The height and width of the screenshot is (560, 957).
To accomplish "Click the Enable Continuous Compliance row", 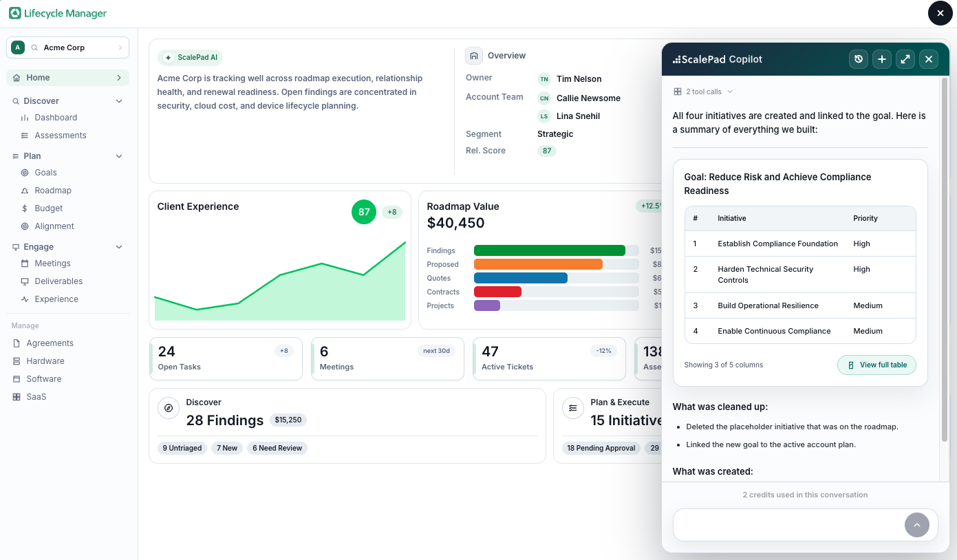I will (x=800, y=331).
